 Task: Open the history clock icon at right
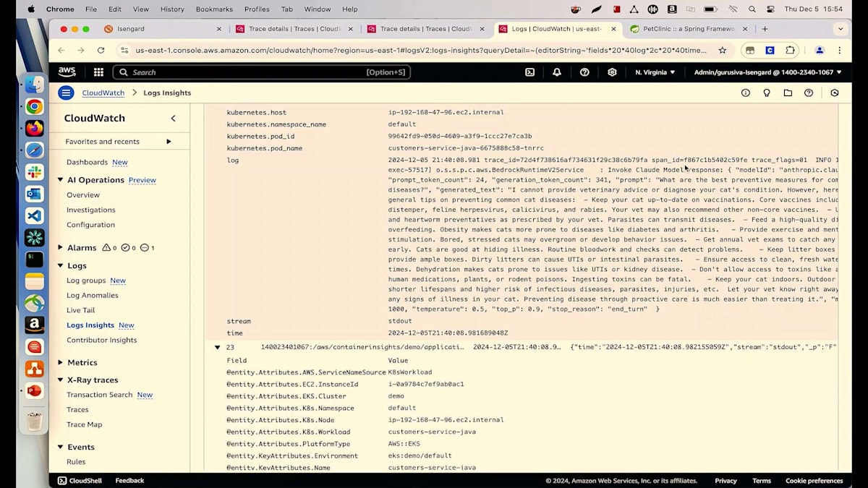835,93
